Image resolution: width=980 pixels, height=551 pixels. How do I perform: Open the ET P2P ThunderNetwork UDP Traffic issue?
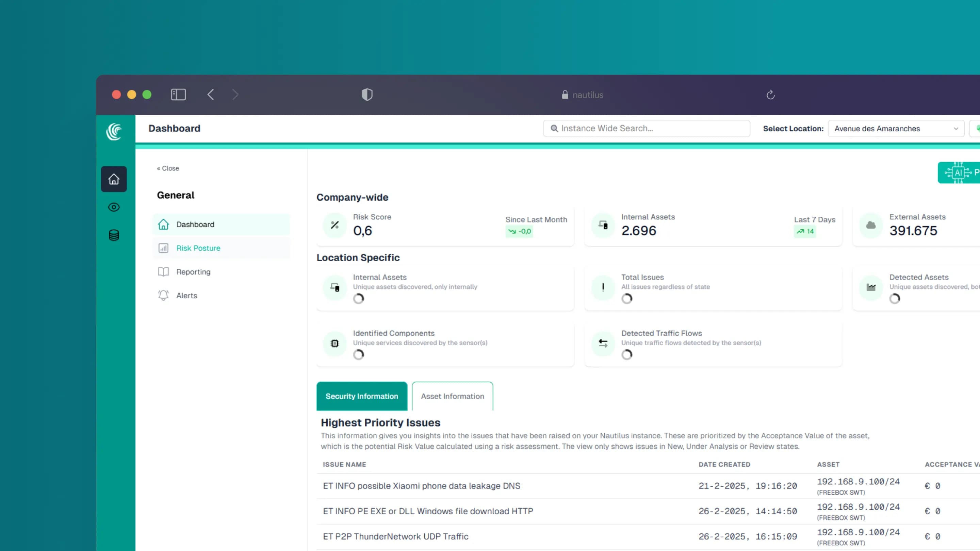point(395,537)
